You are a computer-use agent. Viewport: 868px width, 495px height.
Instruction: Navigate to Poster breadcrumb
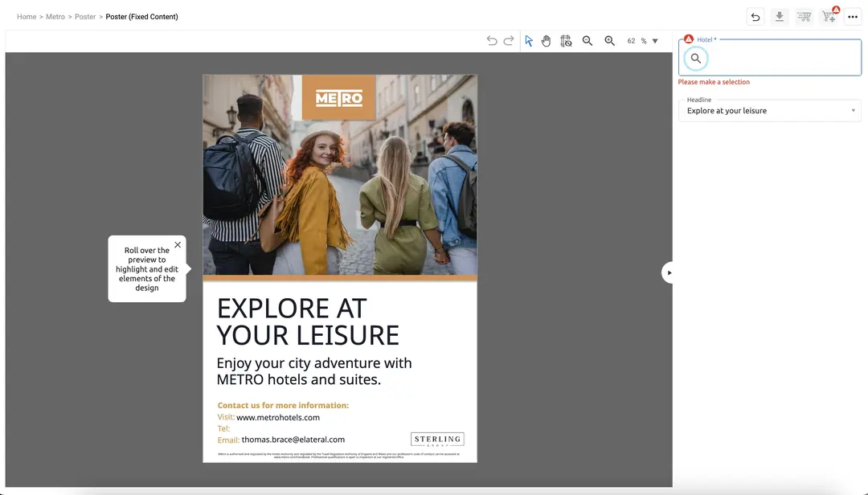pyautogui.click(x=85, y=17)
